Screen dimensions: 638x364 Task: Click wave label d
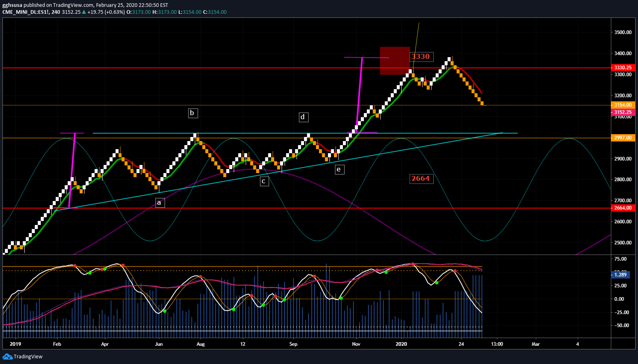pos(303,118)
